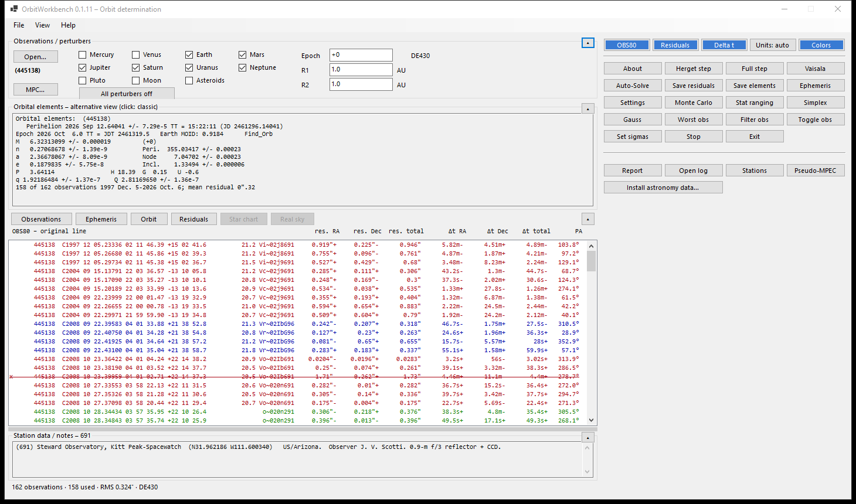Collapse the observations list panel
Image resolution: width=856 pixels, height=504 pixels.
[588, 219]
